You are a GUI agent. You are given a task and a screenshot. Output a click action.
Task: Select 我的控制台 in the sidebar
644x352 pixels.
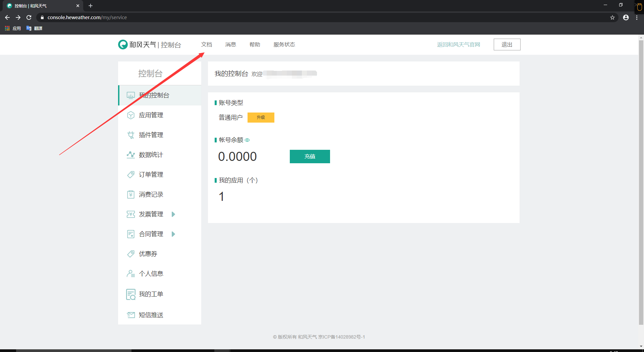pyautogui.click(x=160, y=95)
